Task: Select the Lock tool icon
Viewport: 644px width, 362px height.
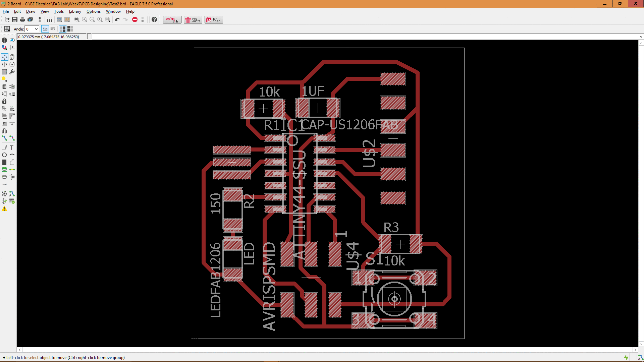Action: (x=4, y=101)
